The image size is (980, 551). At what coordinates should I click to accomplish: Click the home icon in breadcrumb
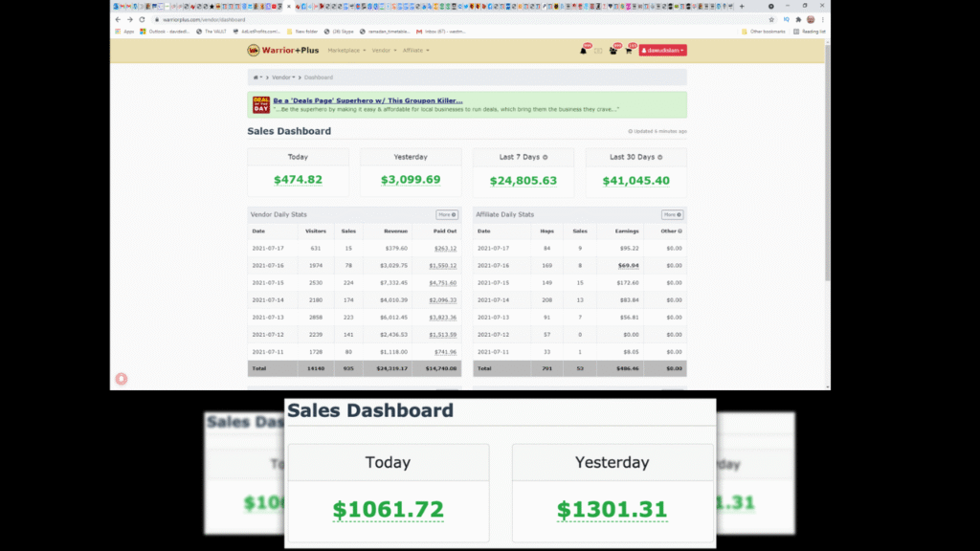[256, 77]
